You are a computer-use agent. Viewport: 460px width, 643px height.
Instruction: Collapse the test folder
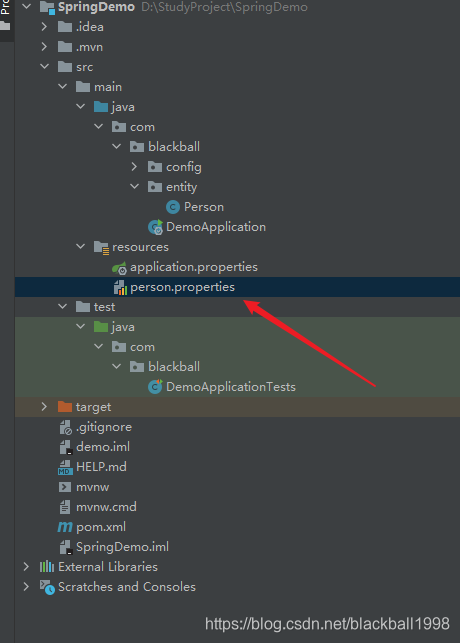click(x=62, y=306)
